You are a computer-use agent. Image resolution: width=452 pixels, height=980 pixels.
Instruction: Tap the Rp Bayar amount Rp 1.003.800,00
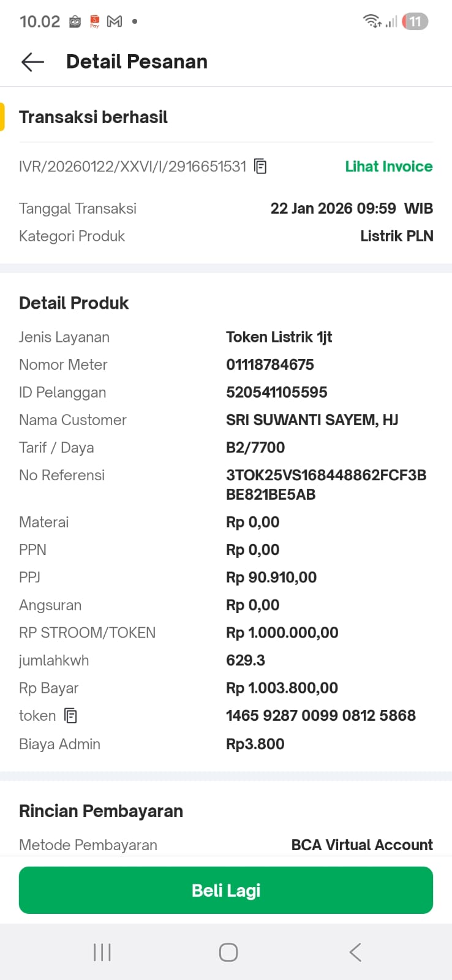click(282, 688)
